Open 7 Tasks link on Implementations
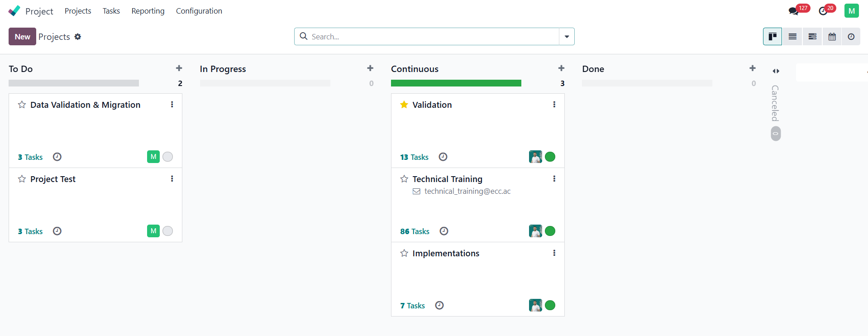The image size is (868, 336). pyautogui.click(x=412, y=306)
